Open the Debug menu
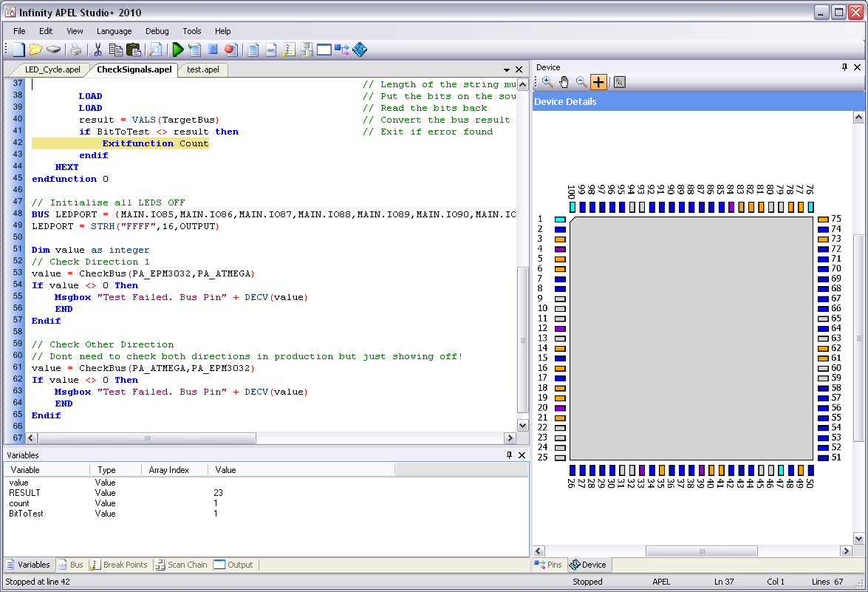The width and height of the screenshot is (868, 592). [157, 31]
